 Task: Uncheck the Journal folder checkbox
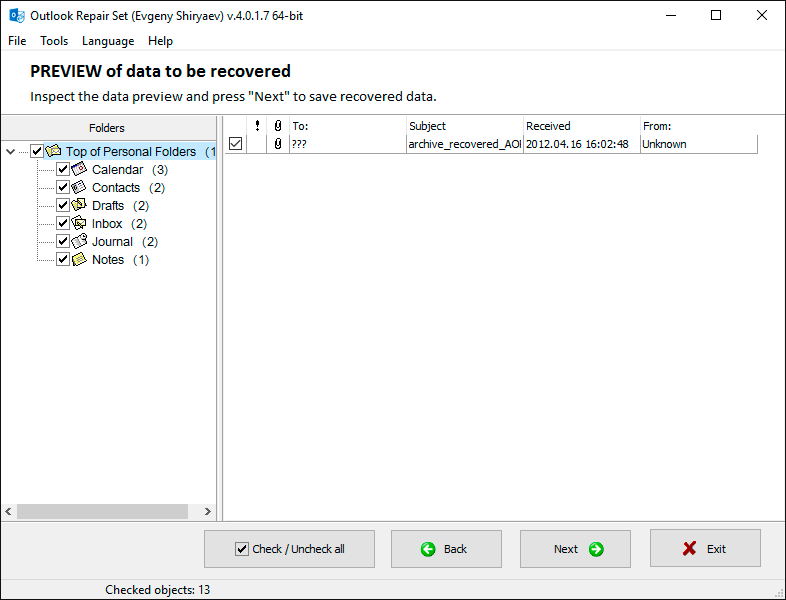[x=63, y=241]
